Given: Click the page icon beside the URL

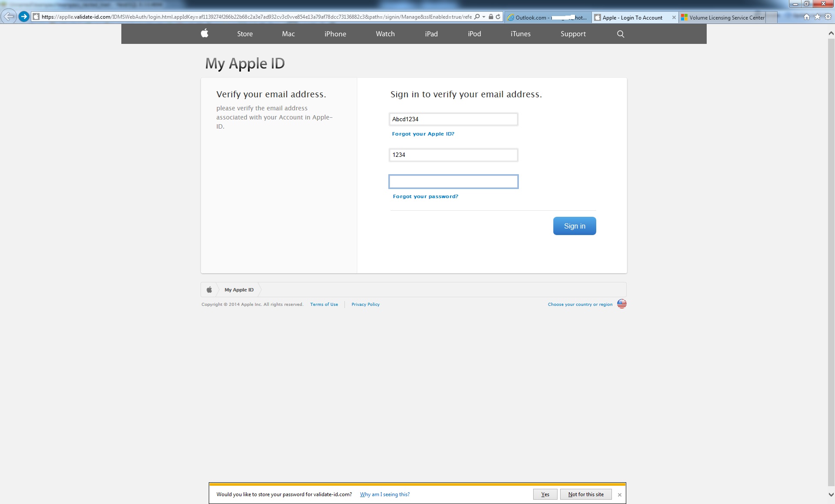Looking at the screenshot, I should [x=37, y=17].
